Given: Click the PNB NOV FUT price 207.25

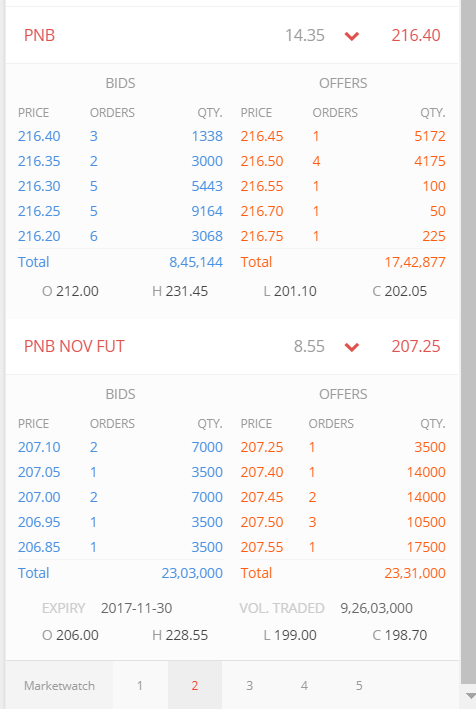Looking at the screenshot, I should coord(416,346).
